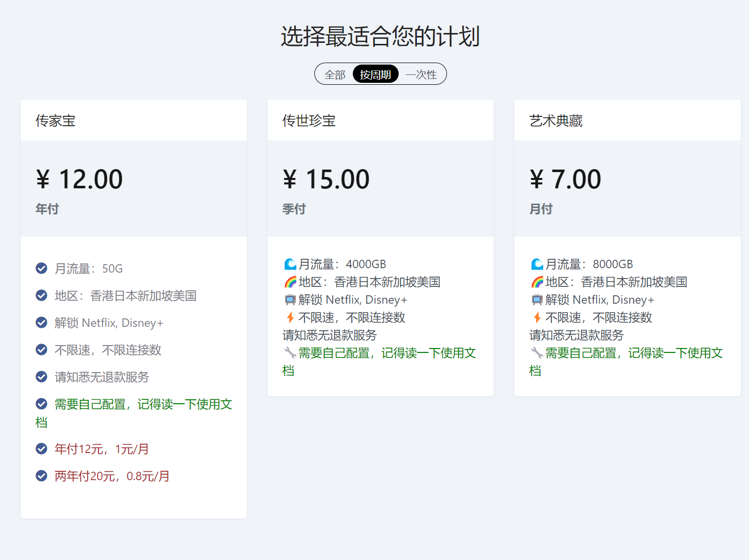Click the TV icon in 传世珍宝 card
Viewport: 749px width, 560px height.
[290, 300]
